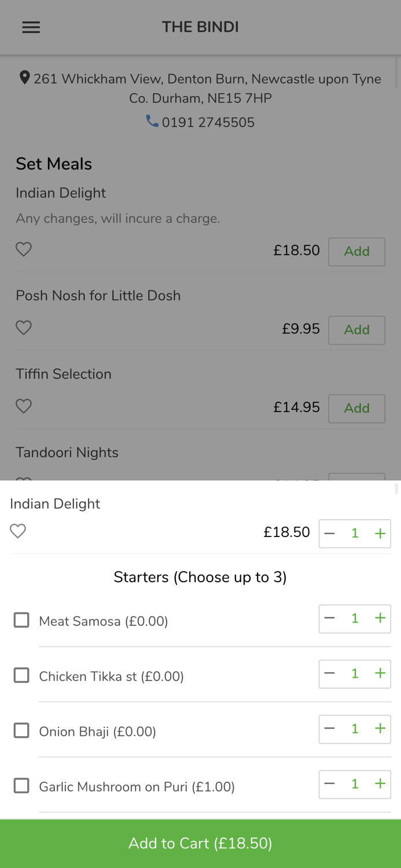Tick the Onion Bhaji checkbox
This screenshot has height=868, width=401.
click(x=21, y=731)
